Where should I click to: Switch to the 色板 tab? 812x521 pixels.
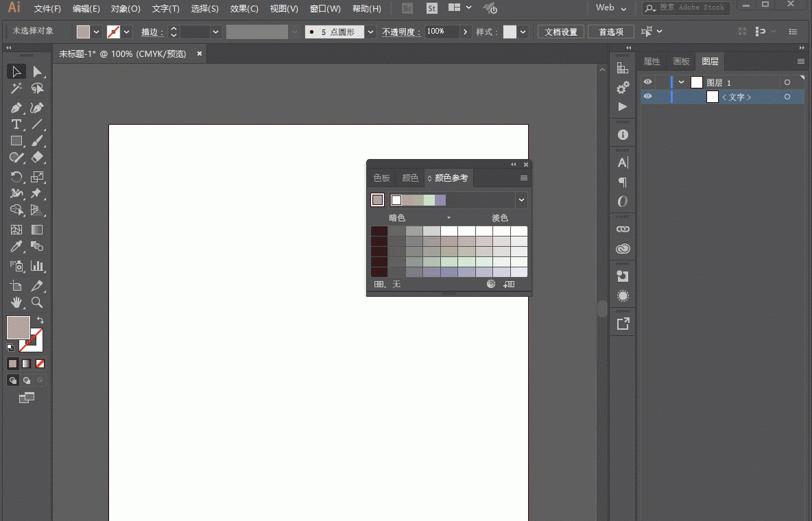coord(382,178)
